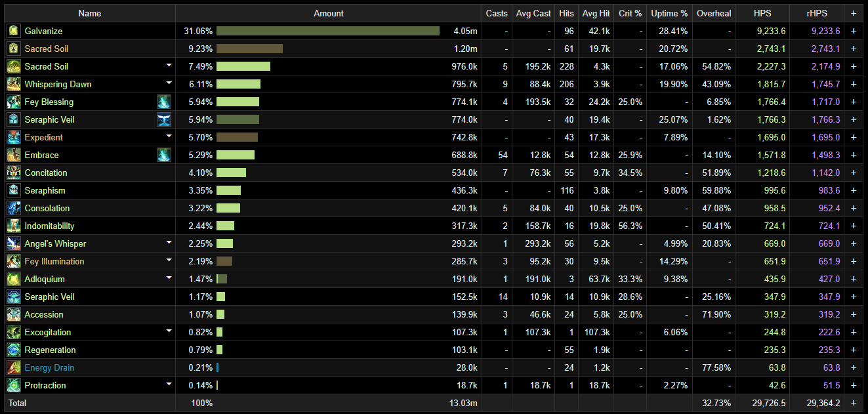Click the Angel's Whisper ability icon
Viewport: 868px width, 414px height.
click(14, 243)
